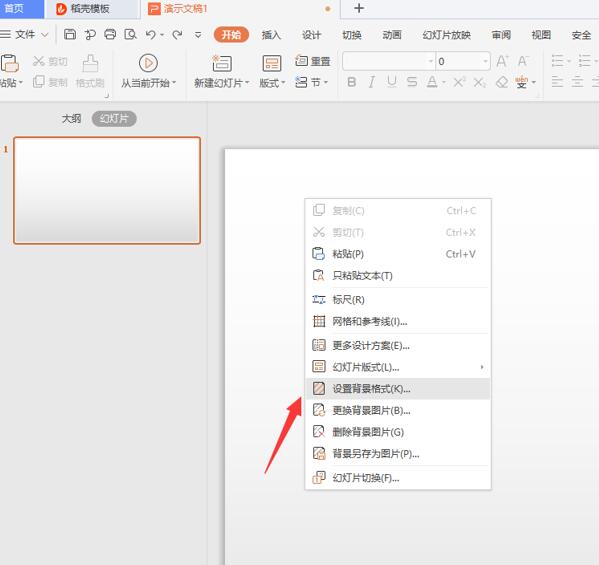Screen dimensions: 599x565
Task: Open the 视图 ribbon tab
Action: [541, 35]
